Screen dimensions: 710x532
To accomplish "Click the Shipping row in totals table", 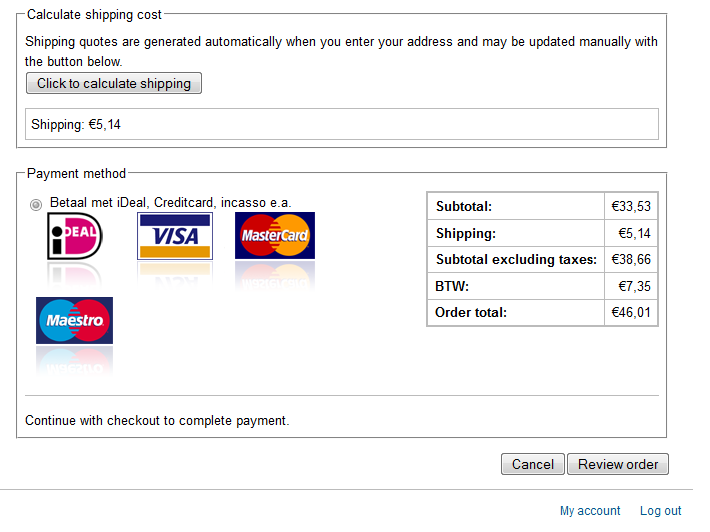I will (x=542, y=233).
